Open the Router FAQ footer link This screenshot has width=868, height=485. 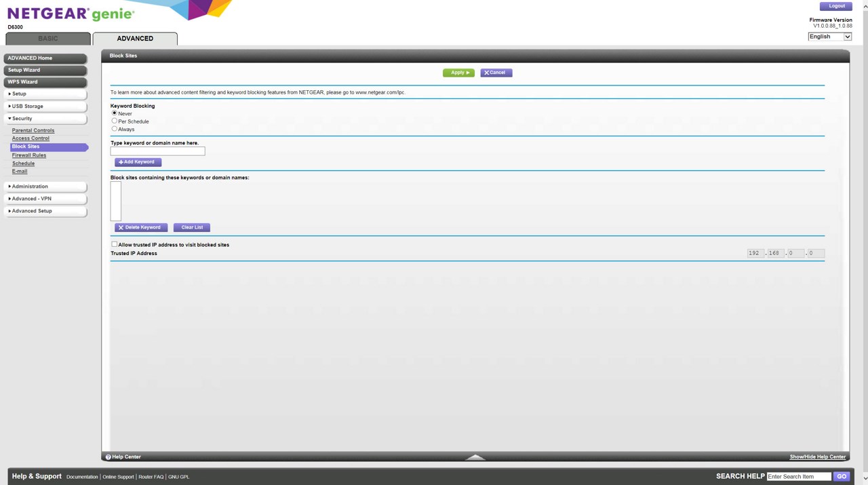[x=151, y=477]
